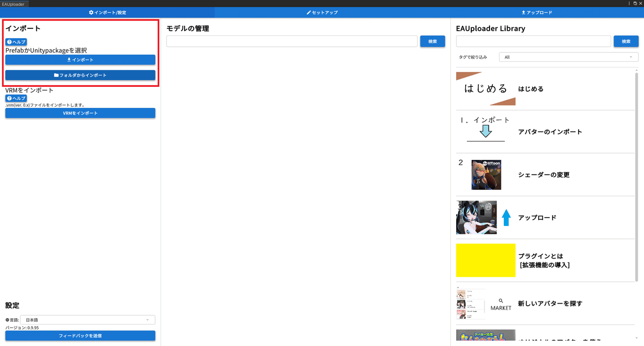Select the EAUploader window tab
The height and width of the screenshot is (346, 644).
[13, 4]
